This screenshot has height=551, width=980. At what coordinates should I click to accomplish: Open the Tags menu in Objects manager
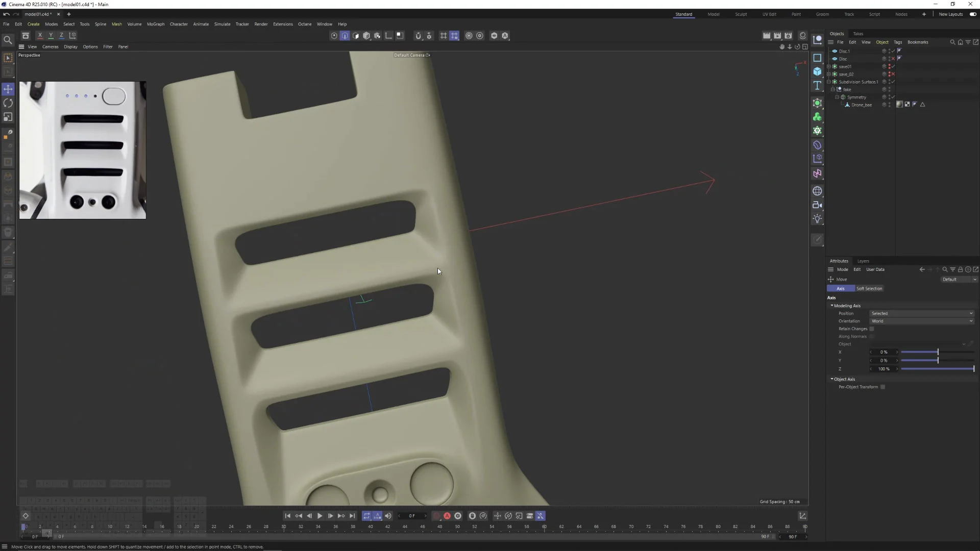click(898, 42)
